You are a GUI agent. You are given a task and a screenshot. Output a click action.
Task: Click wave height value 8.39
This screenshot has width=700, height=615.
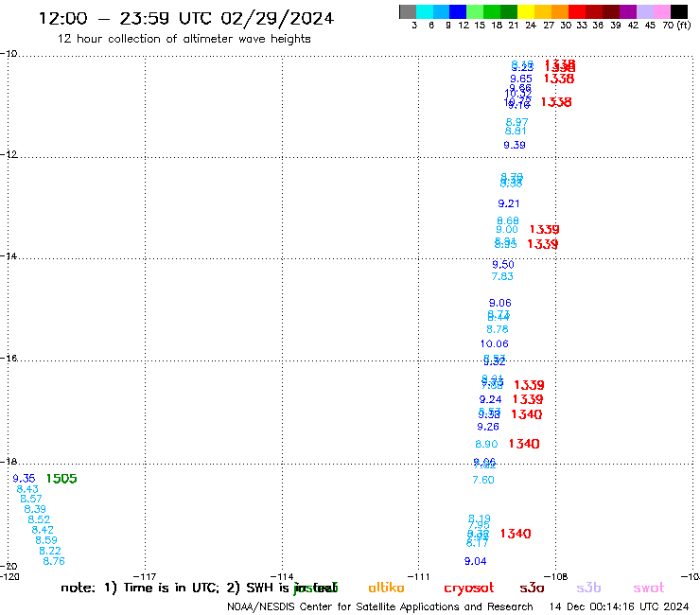click(35, 509)
